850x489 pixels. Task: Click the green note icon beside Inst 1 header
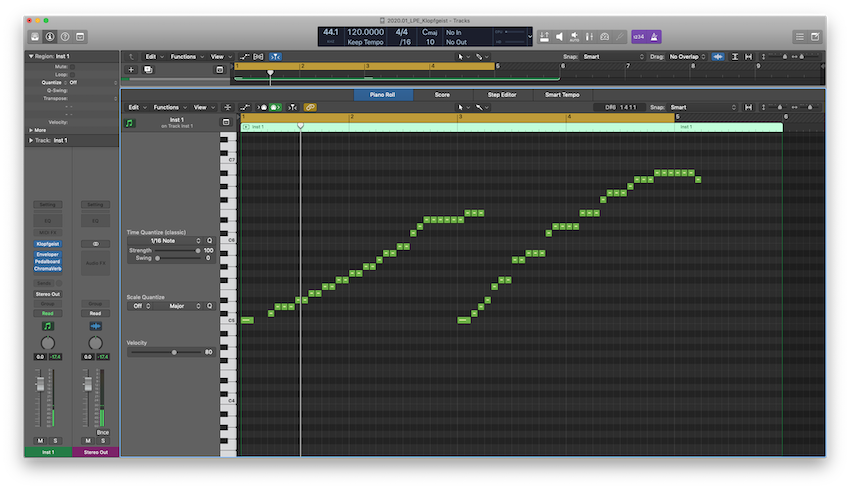[129, 123]
